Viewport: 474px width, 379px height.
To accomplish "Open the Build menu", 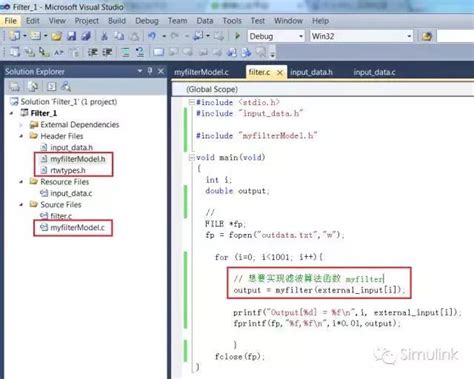I will click(117, 21).
